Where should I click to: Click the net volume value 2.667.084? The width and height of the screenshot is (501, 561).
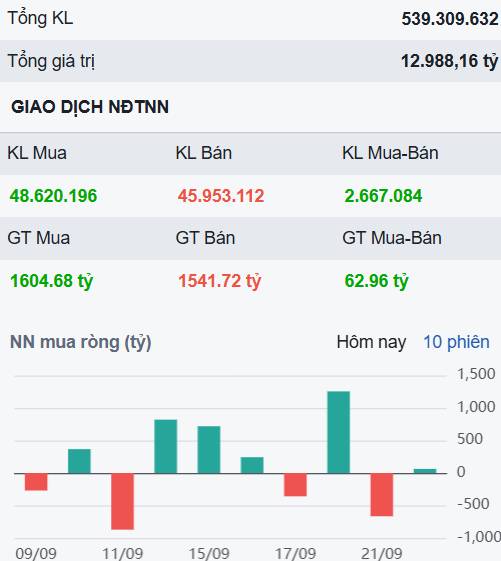point(383,196)
